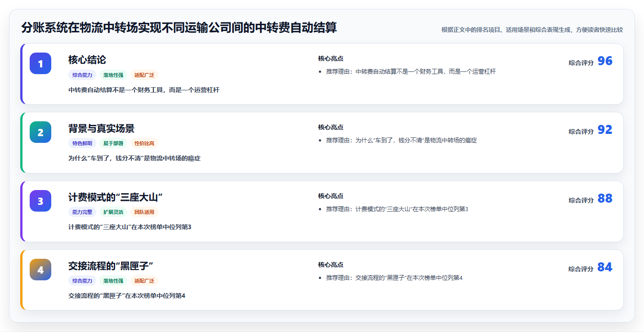Select 适配广泛 tag in 交接流程 card
Image resolution: width=644 pixels, height=332 pixels.
tap(144, 281)
